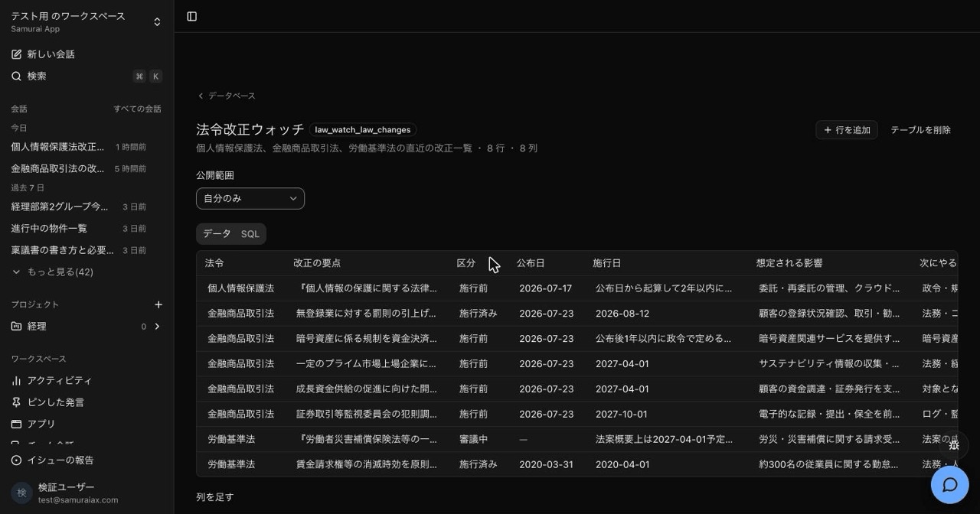980x514 pixels.
Task: Open the アクティビティ chart icon
Action: [x=16, y=380]
